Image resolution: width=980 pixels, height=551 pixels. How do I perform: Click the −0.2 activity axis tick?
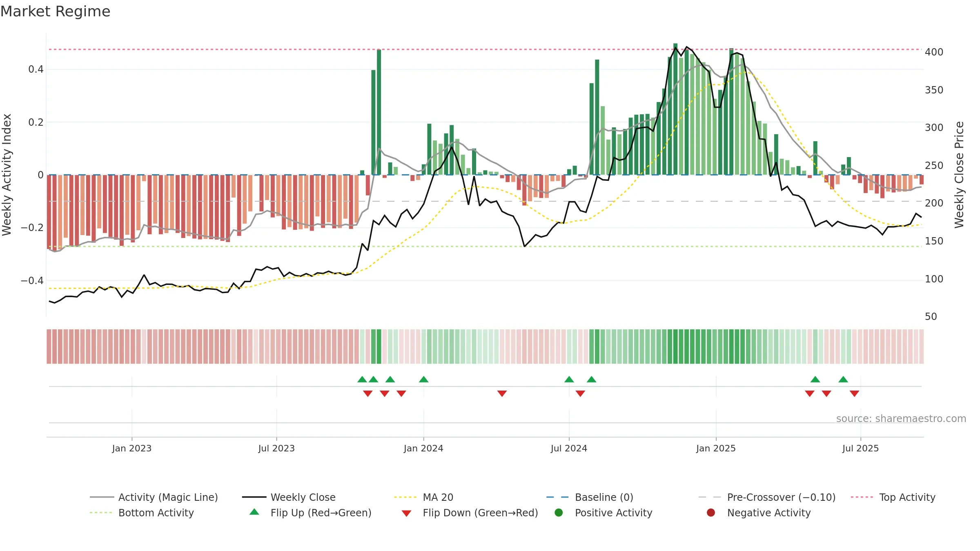pyautogui.click(x=32, y=228)
